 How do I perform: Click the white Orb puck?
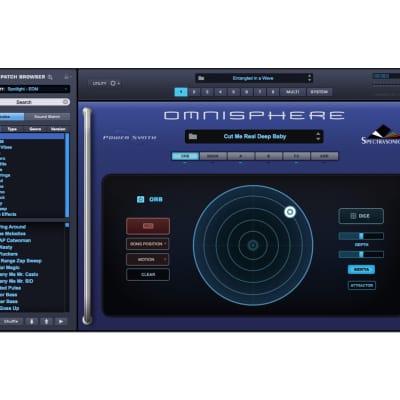(290, 212)
